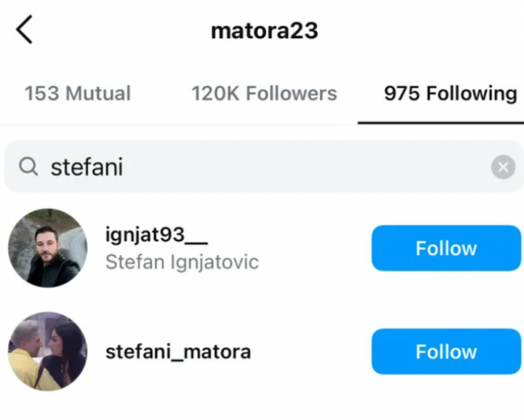Open the stefani_matora username link
Viewport: 524px width, 420px height.
point(178,352)
